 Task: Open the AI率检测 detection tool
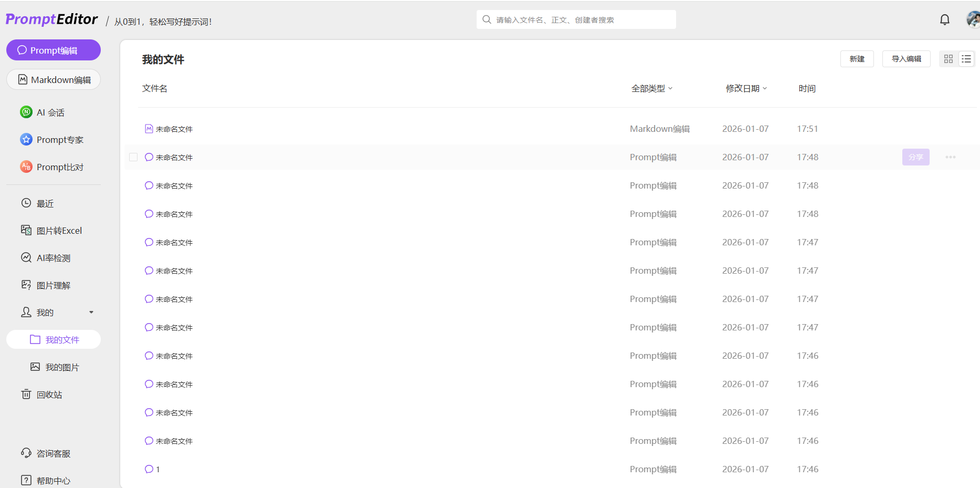[x=53, y=258]
